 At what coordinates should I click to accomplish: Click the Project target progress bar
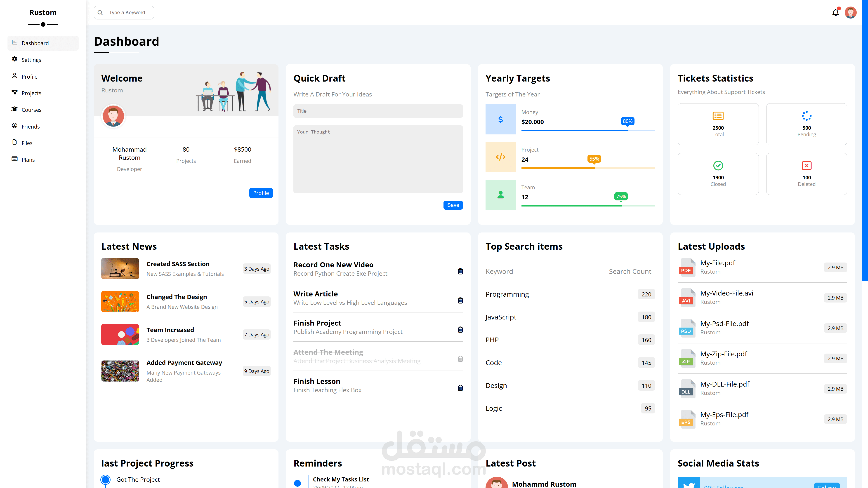point(588,168)
